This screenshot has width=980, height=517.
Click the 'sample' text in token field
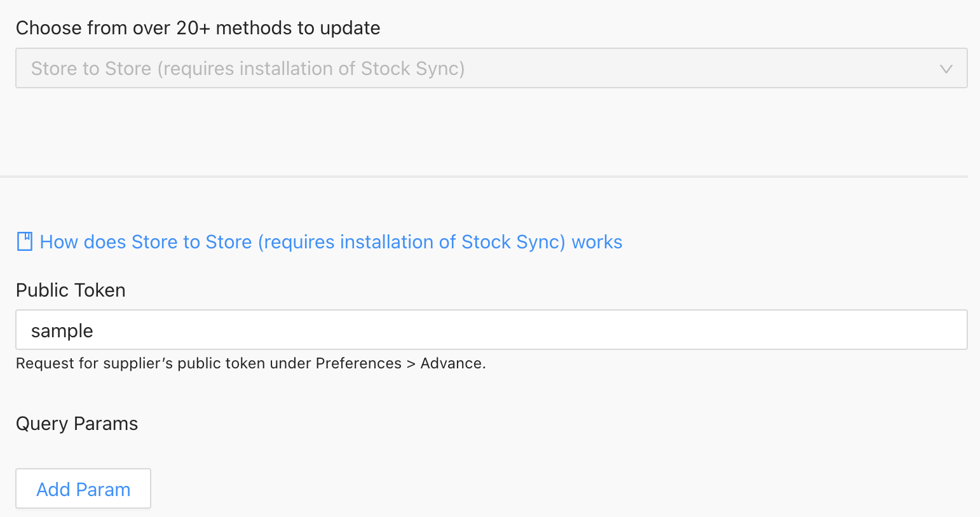(x=62, y=331)
